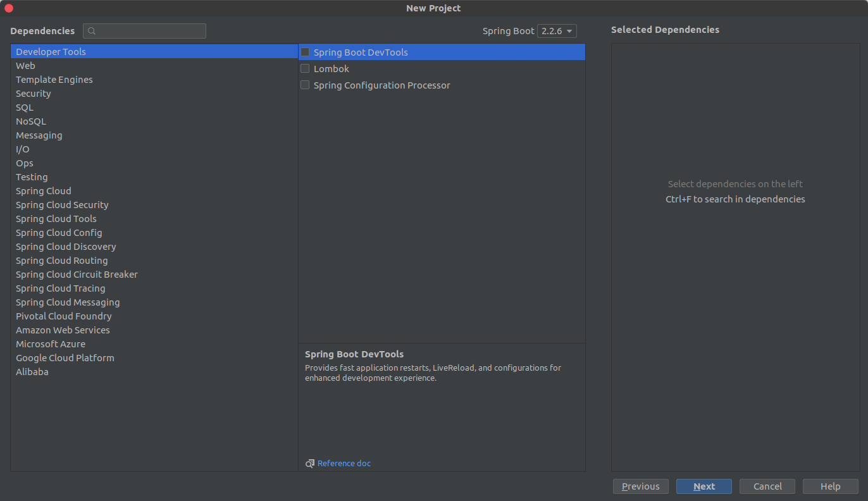868x501 pixels.
Task: Choose the I/O category
Action: click(154, 149)
